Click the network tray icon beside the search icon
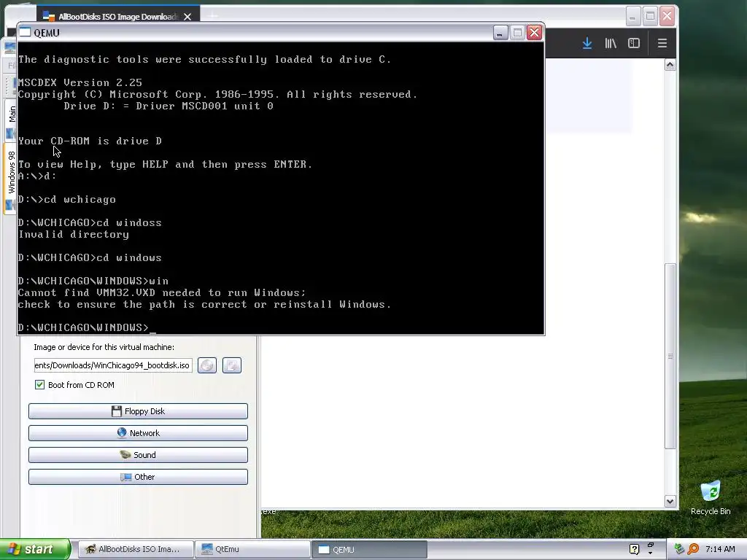The width and height of the screenshot is (747, 560). tap(680, 549)
